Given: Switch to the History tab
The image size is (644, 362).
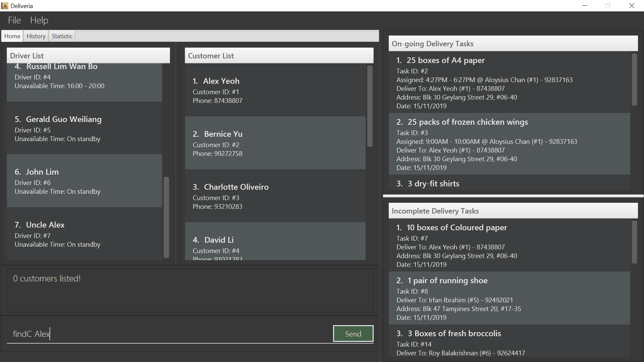Looking at the screenshot, I should [x=36, y=36].
